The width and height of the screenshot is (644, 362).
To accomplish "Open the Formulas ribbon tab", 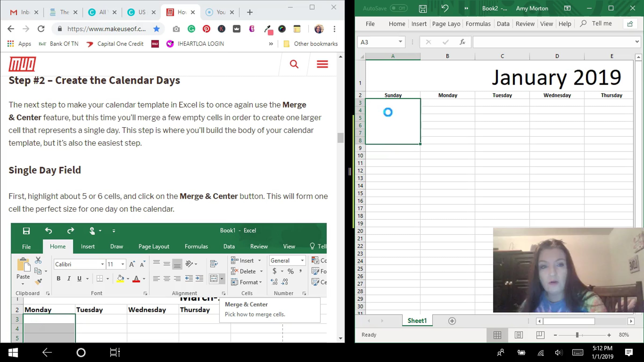I will 478,24.
